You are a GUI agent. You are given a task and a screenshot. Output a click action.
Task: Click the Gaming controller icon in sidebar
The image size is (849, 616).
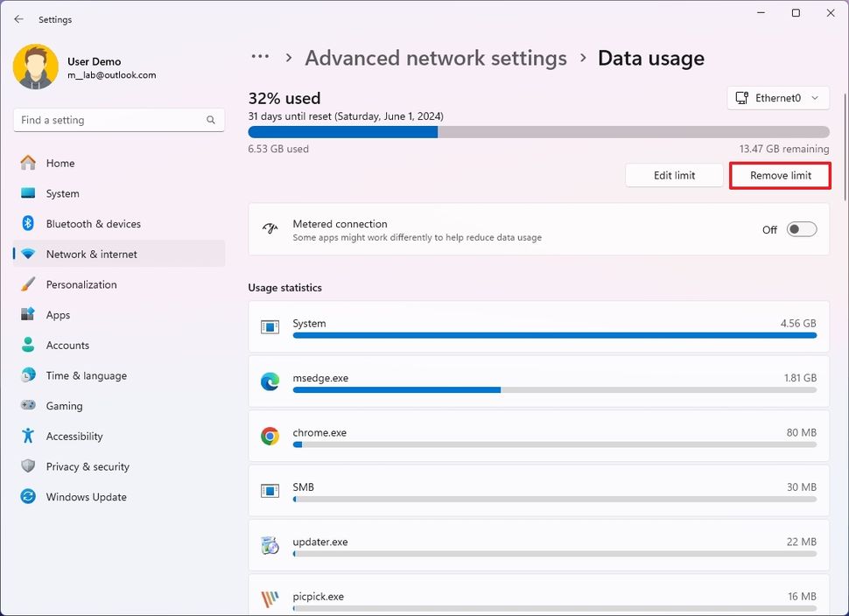pos(27,406)
